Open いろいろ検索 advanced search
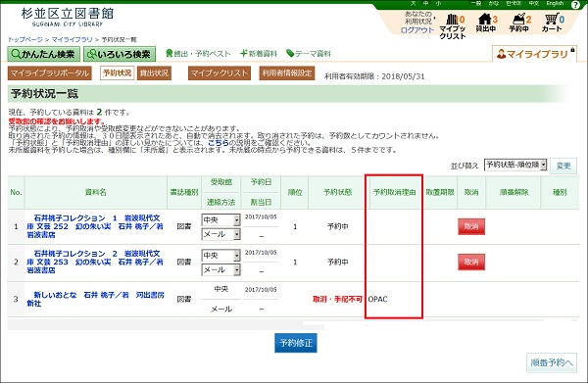The width and height of the screenshot is (588, 383). coord(120,54)
